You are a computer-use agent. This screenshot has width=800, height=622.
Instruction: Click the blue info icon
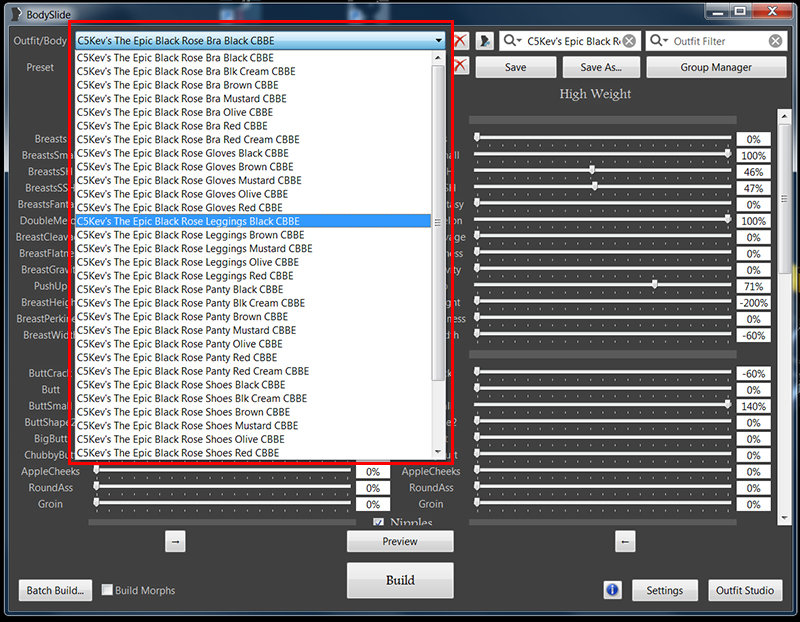tap(612, 590)
